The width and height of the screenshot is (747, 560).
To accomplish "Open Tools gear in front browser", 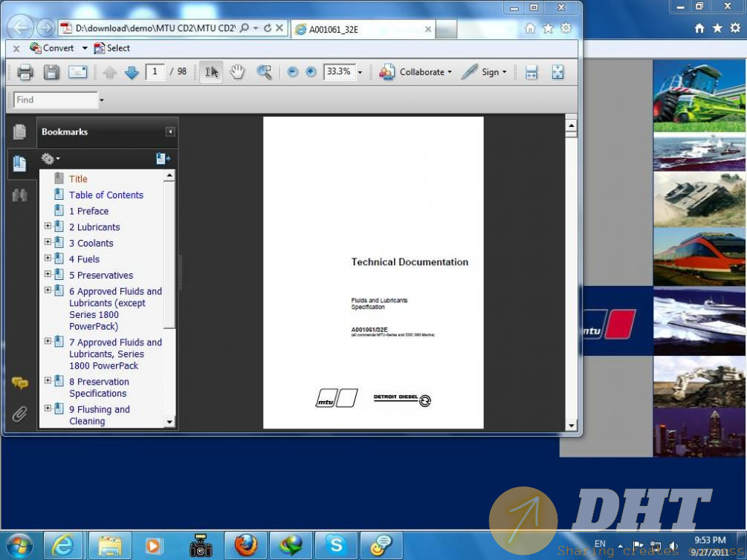I will click(566, 28).
